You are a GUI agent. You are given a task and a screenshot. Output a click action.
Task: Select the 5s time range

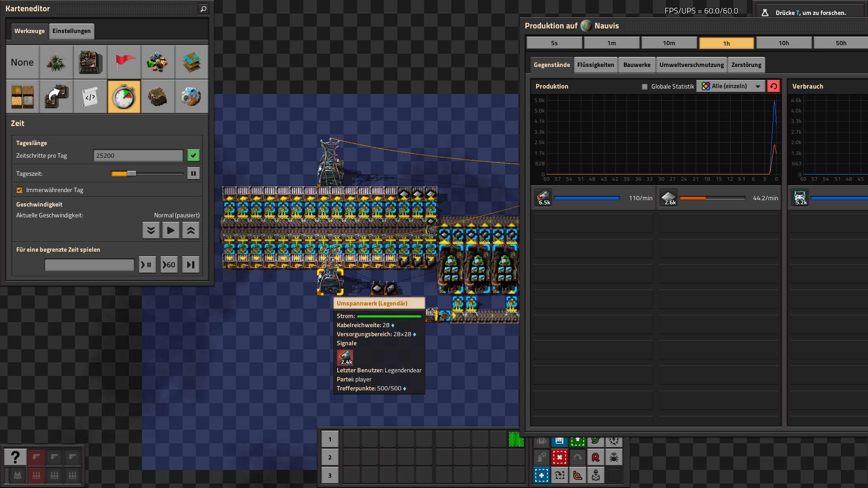pyautogui.click(x=554, y=43)
